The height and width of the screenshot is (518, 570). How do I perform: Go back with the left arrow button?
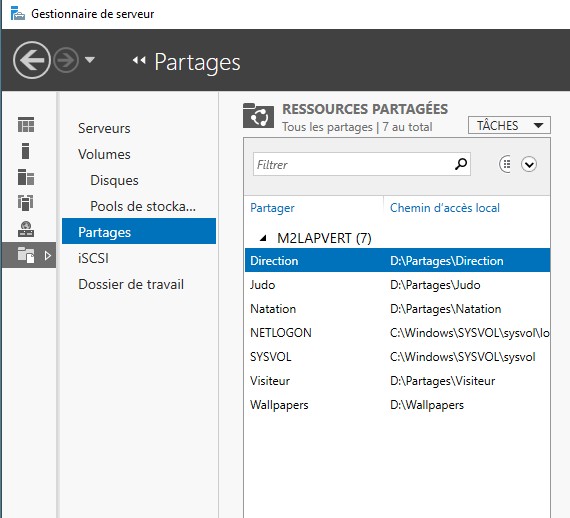(32, 60)
